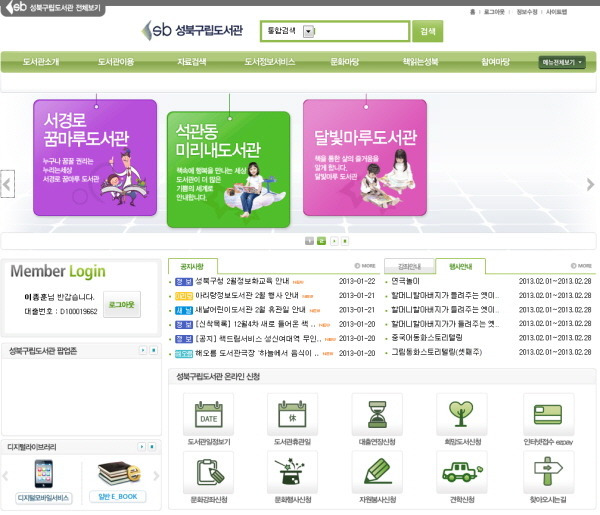Open notice 성북구청 2월정보화교육 안내
Viewport: 600px width, 515px height.
(x=242, y=281)
